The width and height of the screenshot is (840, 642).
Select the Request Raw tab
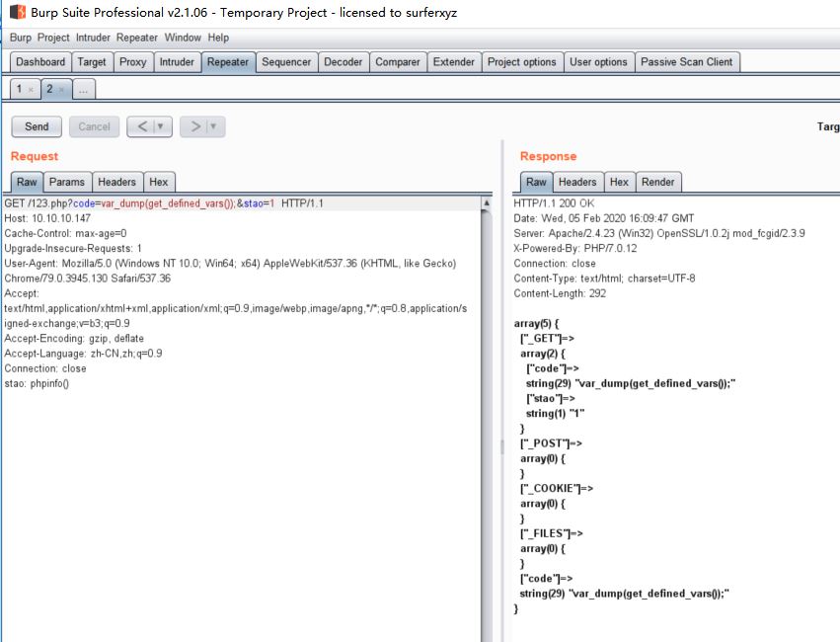[27, 182]
